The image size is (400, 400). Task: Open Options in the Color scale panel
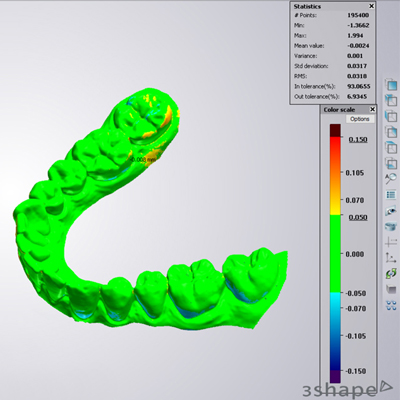[x=360, y=119]
